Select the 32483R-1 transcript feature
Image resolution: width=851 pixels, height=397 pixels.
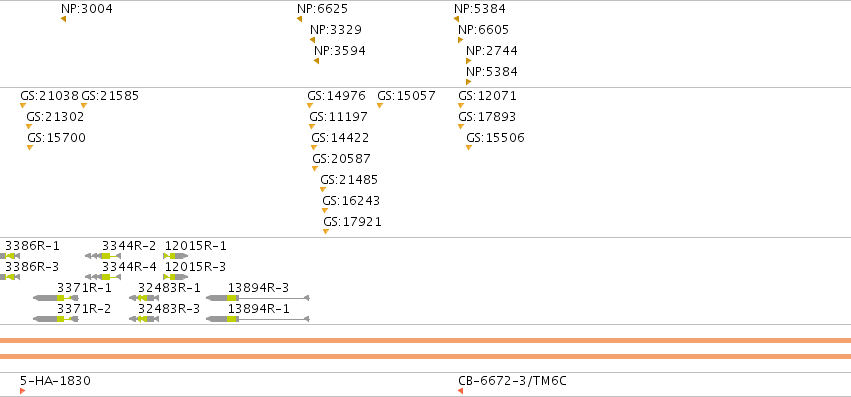pyautogui.click(x=144, y=298)
